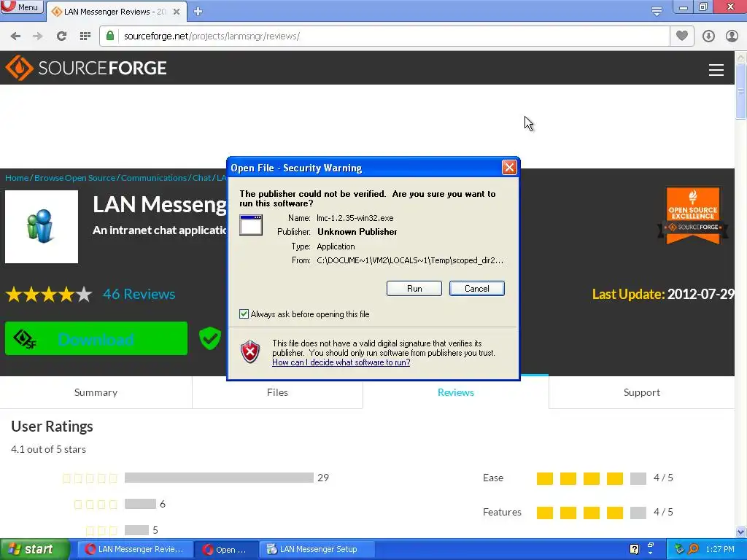Click the four-star rating bar with 6
The image size is (747, 560).
140,504
